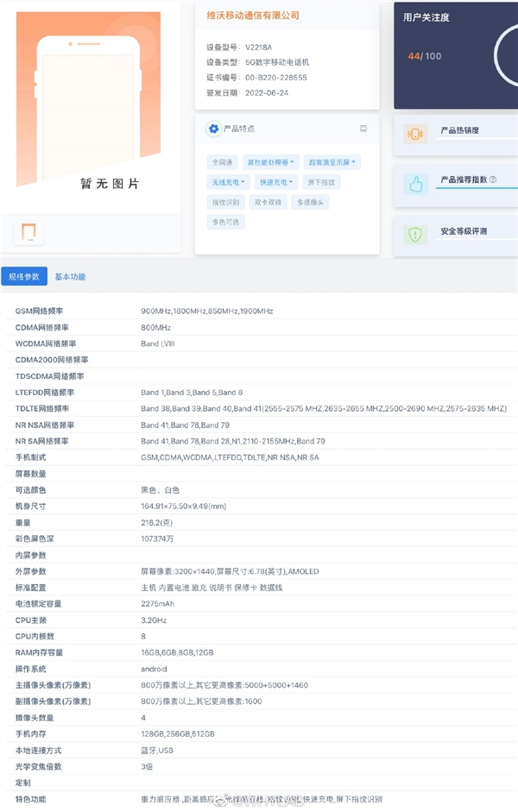Expand the 超高清显示屏 dropdown tag
The height and width of the screenshot is (812, 518).
pyautogui.click(x=331, y=162)
